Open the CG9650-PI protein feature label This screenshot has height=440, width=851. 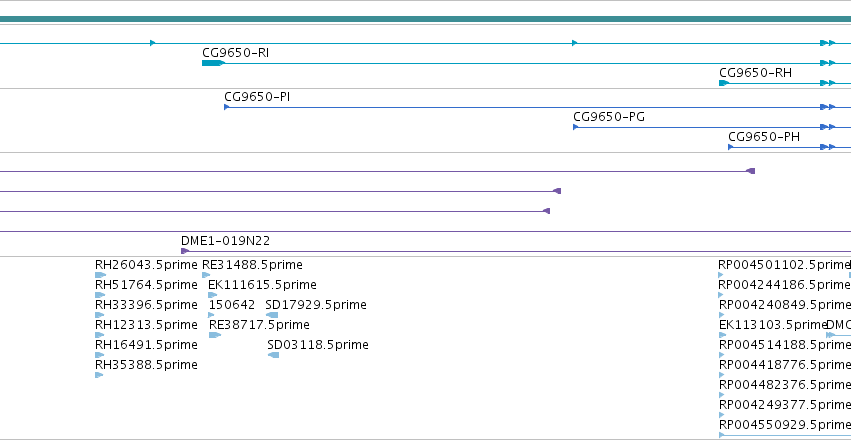257,97
